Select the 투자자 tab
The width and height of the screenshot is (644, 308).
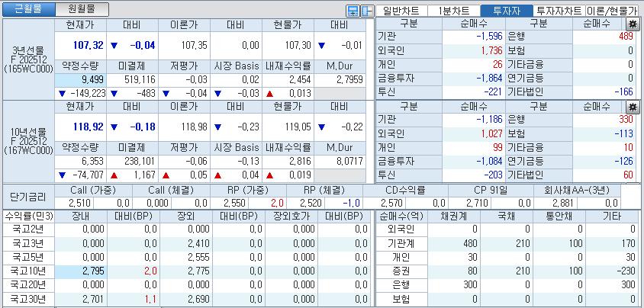(x=507, y=11)
